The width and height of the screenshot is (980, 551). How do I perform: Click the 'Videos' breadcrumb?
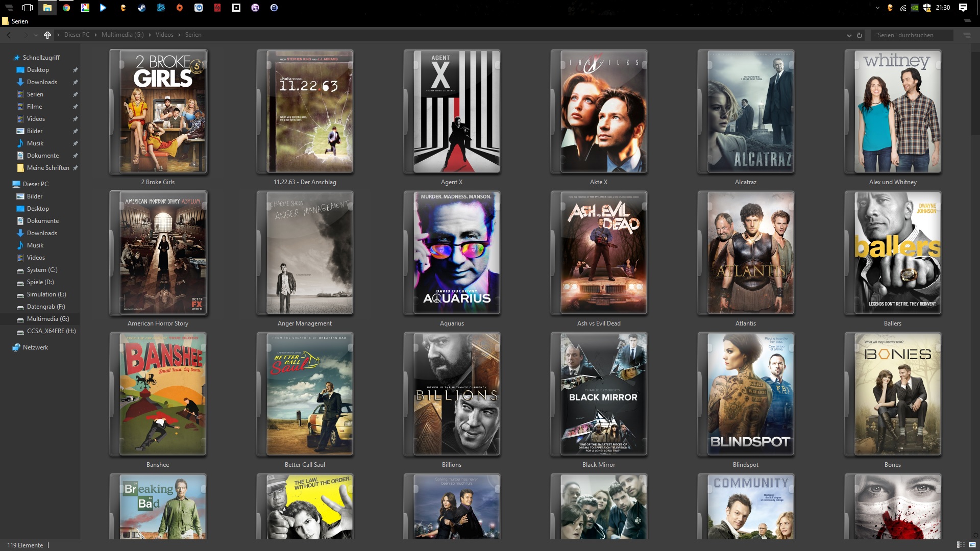coord(164,35)
